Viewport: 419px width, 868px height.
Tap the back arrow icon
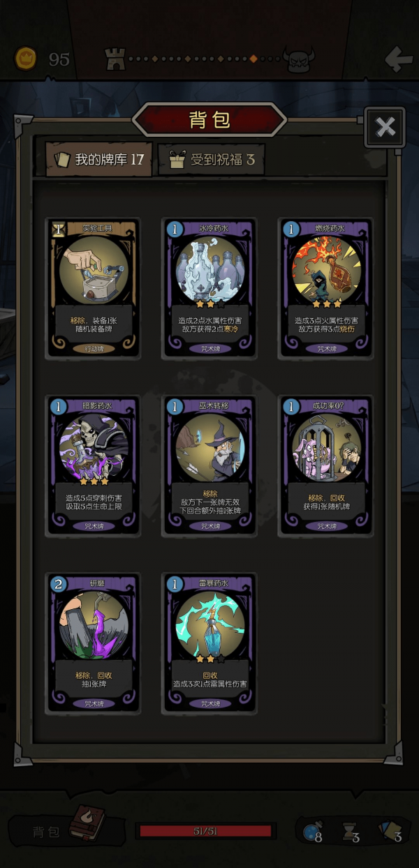(399, 59)
